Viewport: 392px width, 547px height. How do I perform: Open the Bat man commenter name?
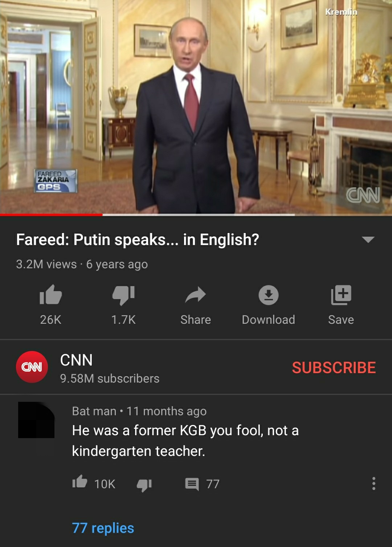coord(94,411)
